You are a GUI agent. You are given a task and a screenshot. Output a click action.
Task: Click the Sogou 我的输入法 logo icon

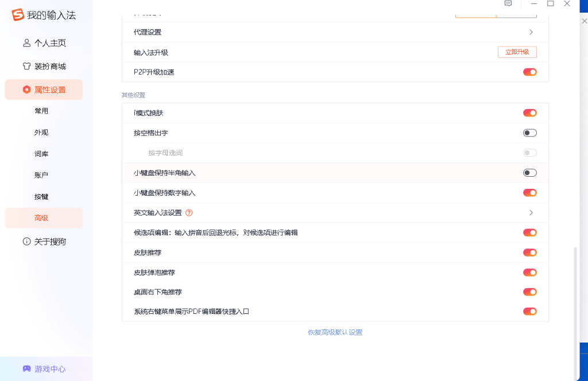(18, 14)
